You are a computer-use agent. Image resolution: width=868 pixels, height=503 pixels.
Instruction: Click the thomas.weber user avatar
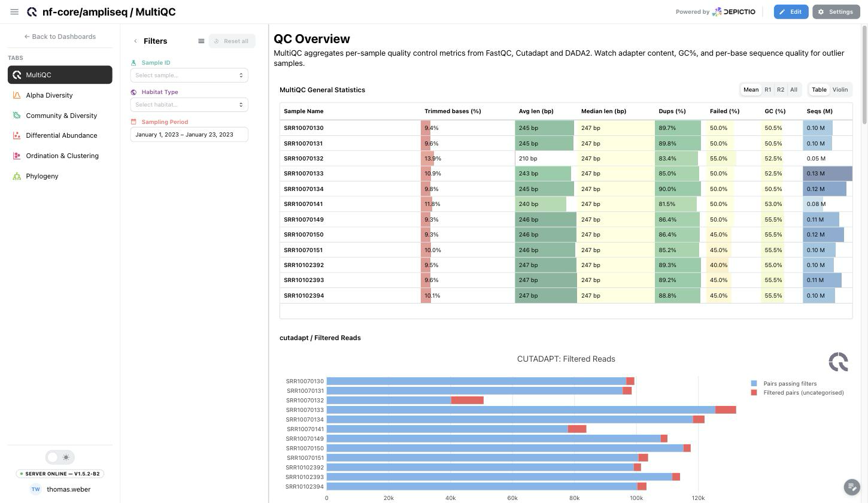pos(35,489)
